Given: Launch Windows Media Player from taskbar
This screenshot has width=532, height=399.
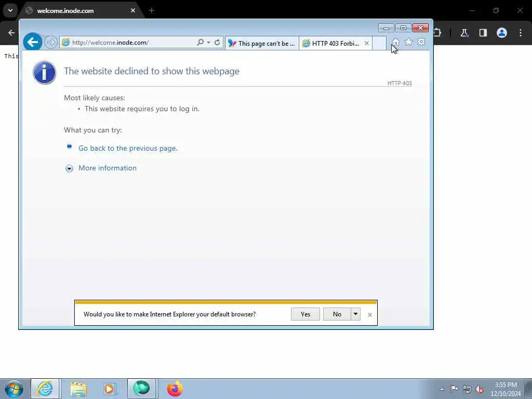Looking at the screenshot, I should [x=110, y=389].
